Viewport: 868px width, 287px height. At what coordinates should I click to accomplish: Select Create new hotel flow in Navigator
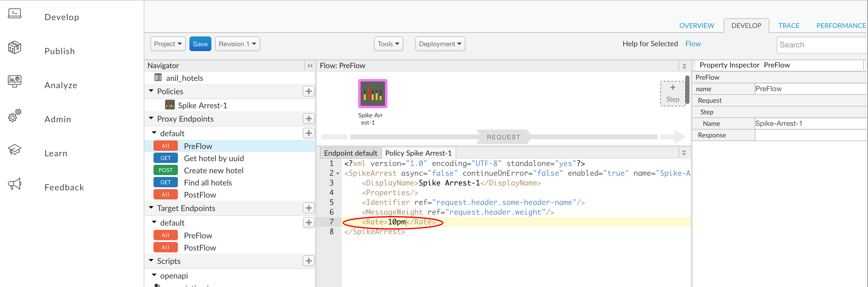213,171
